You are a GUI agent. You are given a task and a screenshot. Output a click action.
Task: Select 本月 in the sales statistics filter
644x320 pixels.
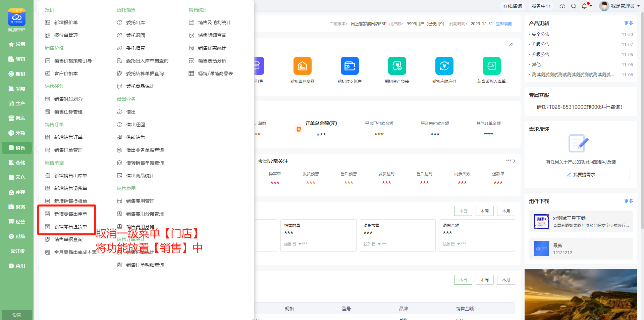click(x=506, y=211)
